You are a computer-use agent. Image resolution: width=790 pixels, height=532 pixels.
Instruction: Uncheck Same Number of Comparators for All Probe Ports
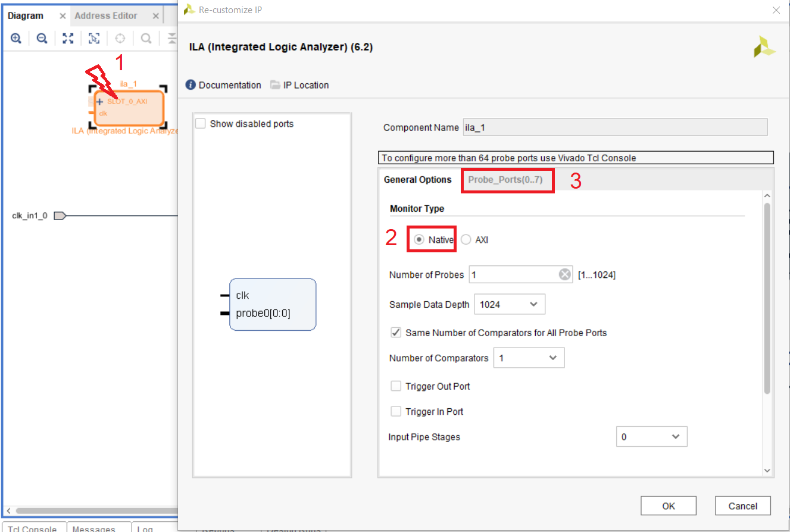[396, 333]
